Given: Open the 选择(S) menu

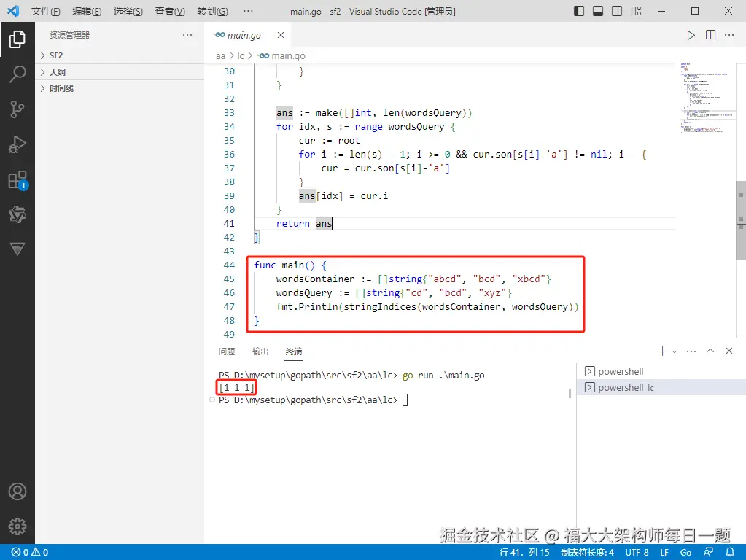Looking at the screenshot, I should click(128, 11).
